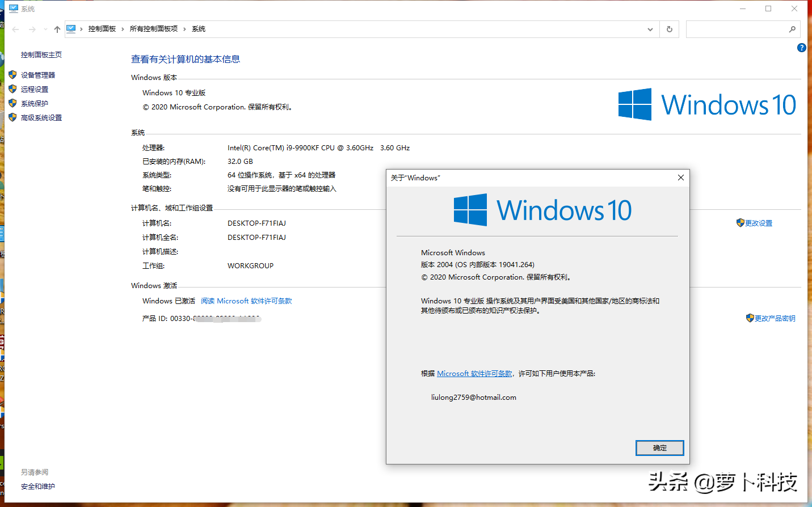Close the 关于"Windows" dialog with X
812x507 pixels.
(681, 178)
